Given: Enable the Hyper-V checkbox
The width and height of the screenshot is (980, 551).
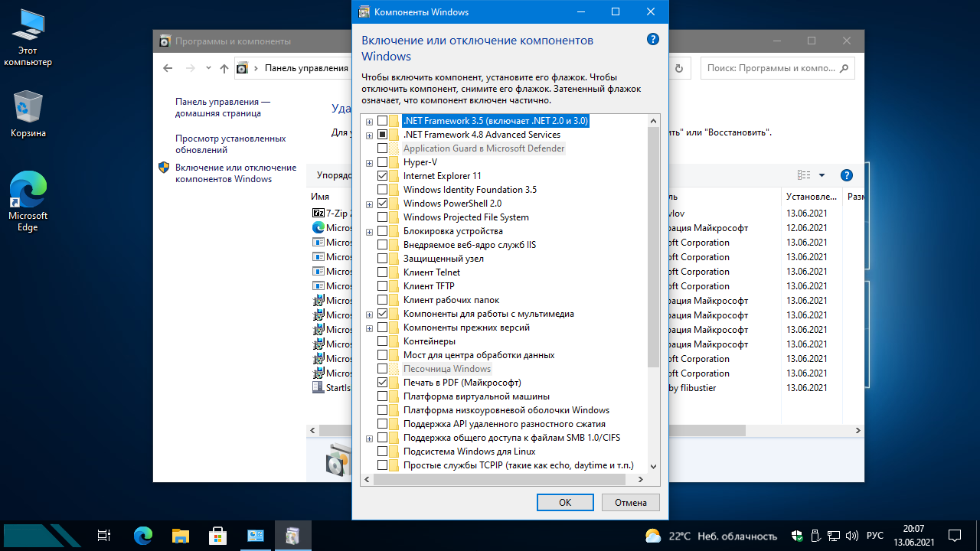Looking at the screenshot, I should (383, 162).
